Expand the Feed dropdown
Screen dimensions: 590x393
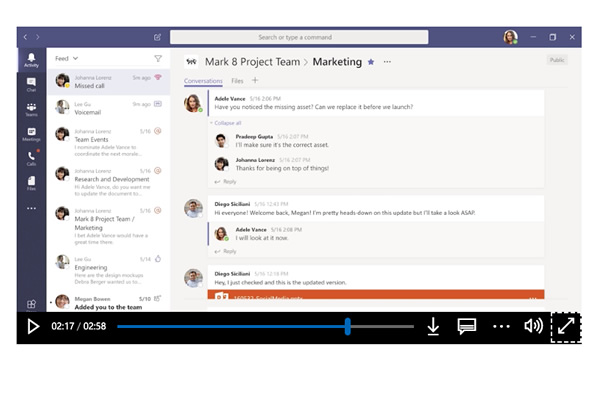coord(67,58)
